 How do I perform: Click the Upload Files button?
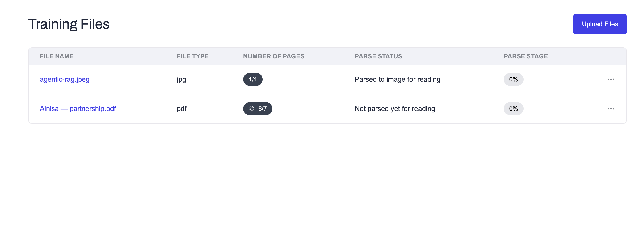(x=600, y=24)
